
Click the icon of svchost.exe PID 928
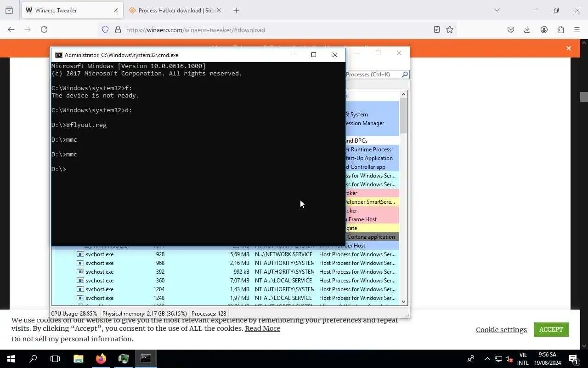pyautogui.click(x=80, y=254)
